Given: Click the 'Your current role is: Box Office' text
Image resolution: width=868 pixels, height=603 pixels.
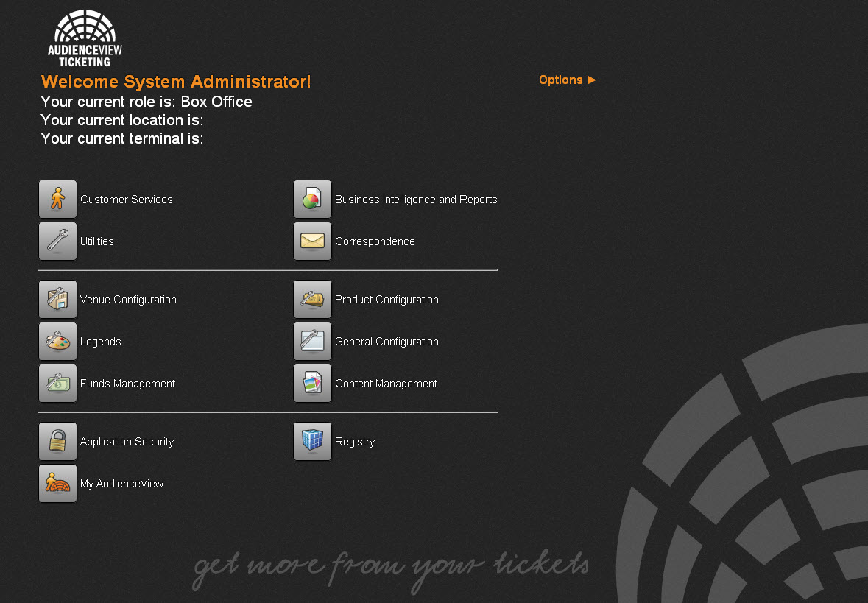Looking at the screenshot, I should [x=147, y=102].
